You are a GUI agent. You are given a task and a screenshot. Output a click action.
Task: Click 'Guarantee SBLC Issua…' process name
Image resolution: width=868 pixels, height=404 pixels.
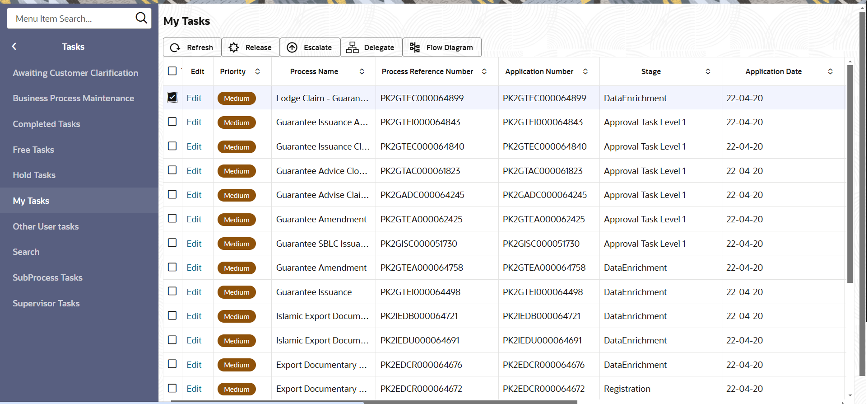point(322,244)
